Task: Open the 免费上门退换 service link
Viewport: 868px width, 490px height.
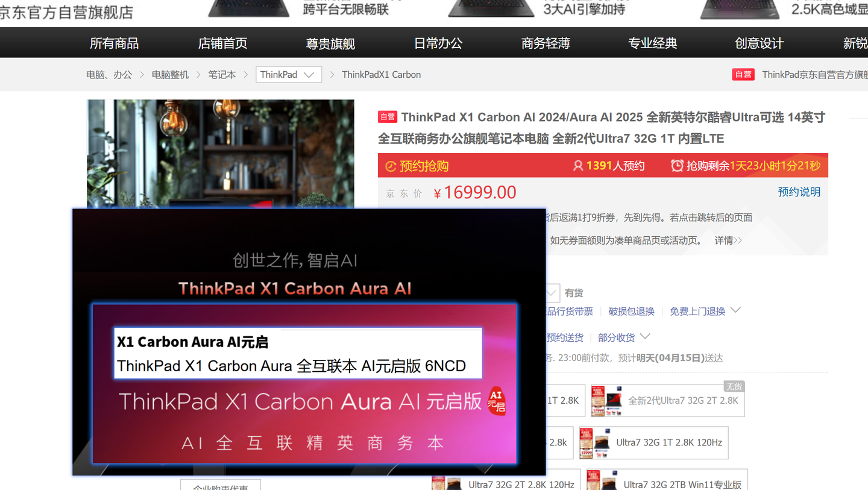Action: tap(697, 312)
